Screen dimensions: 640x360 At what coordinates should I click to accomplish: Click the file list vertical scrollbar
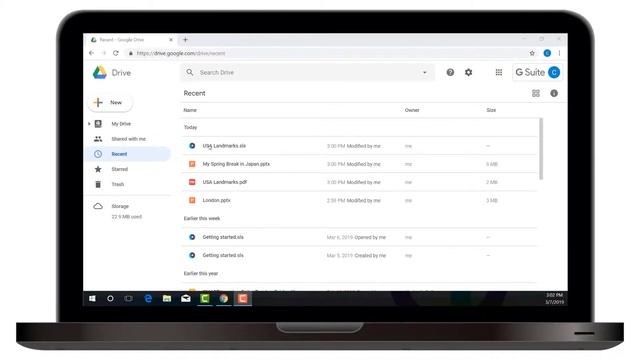(541, 149)
